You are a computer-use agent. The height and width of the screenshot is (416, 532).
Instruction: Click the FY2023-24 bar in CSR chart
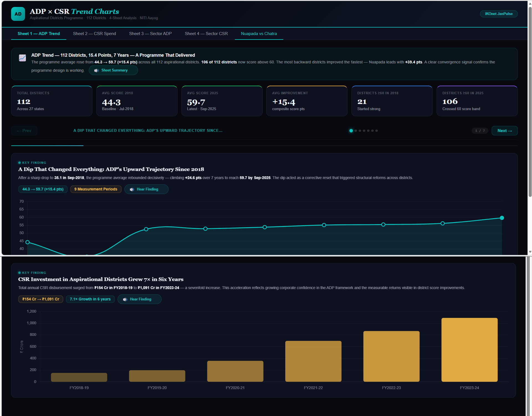coord(469,349)
